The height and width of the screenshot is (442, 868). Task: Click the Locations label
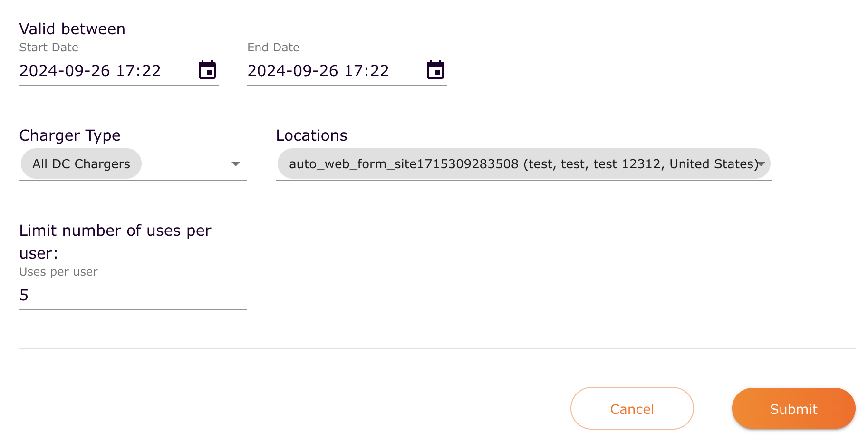coord(311,135)
